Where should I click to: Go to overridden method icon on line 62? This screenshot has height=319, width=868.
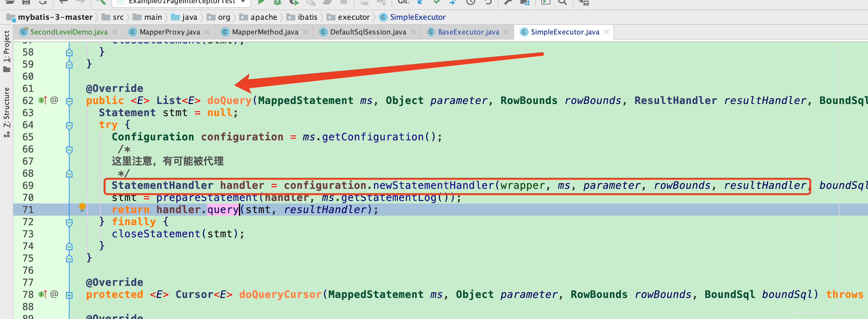pos(42,100)
